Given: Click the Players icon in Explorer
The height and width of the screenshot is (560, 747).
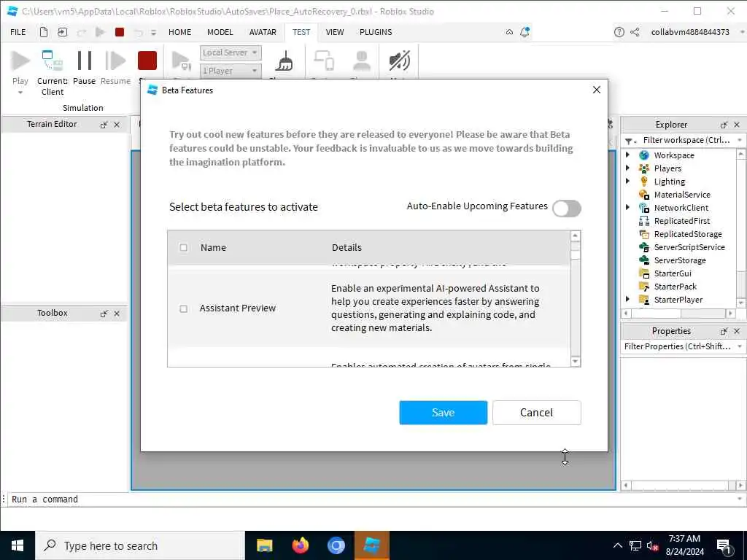Looking at the screenshot, I should [x=644, y=168].
